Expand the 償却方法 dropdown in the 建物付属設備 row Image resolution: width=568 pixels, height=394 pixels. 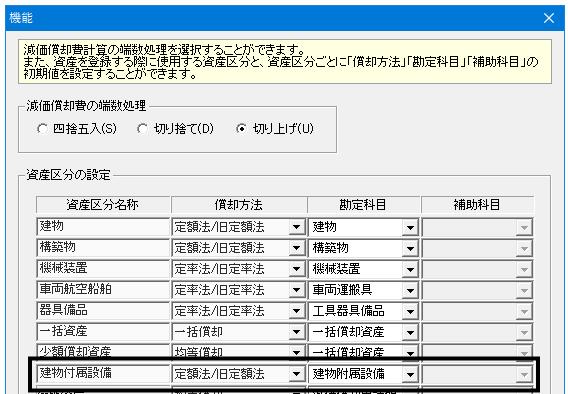pyautogui.click(x=297, y=374)
